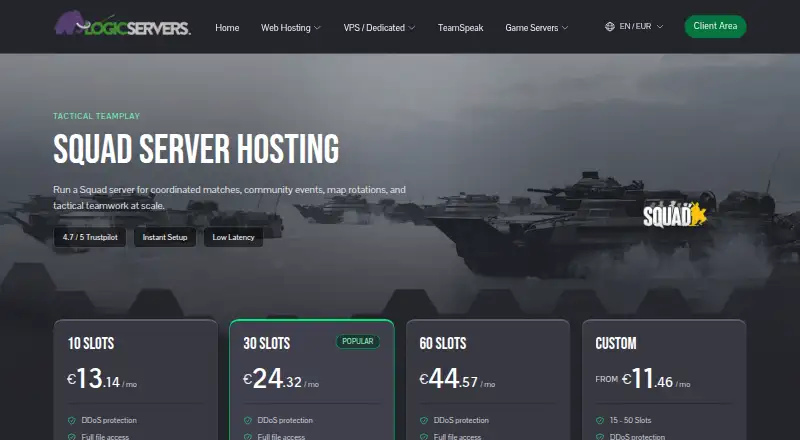Click the 15 - 50 Slots feature text
The image size is (800, 440).
(x=631, y=421)
